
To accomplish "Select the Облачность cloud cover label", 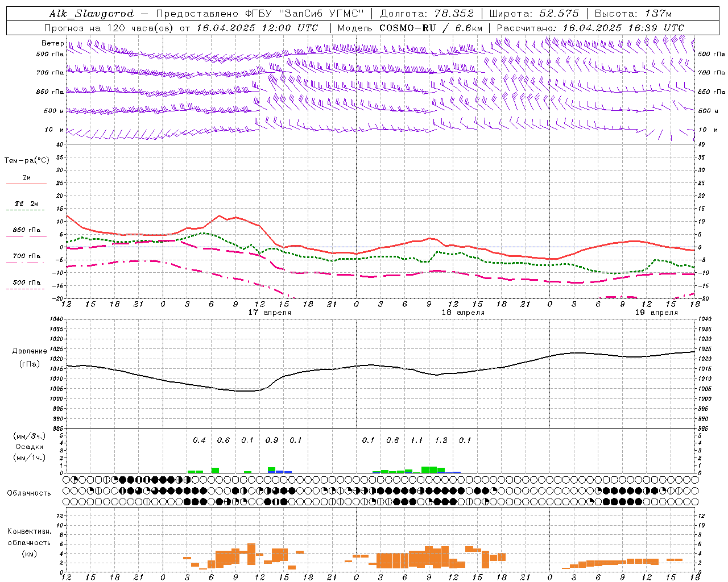I will [29, 493].
